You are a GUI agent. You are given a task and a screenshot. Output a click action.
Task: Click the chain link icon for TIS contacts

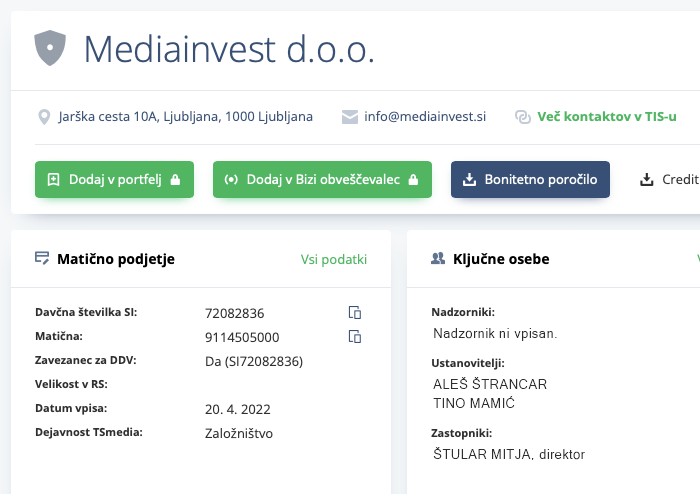coord(523,117)
